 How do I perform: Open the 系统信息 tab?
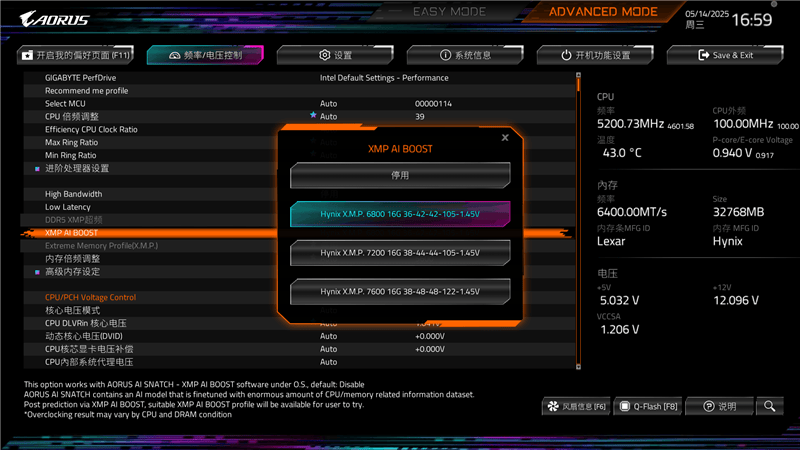tap(465, 55)
